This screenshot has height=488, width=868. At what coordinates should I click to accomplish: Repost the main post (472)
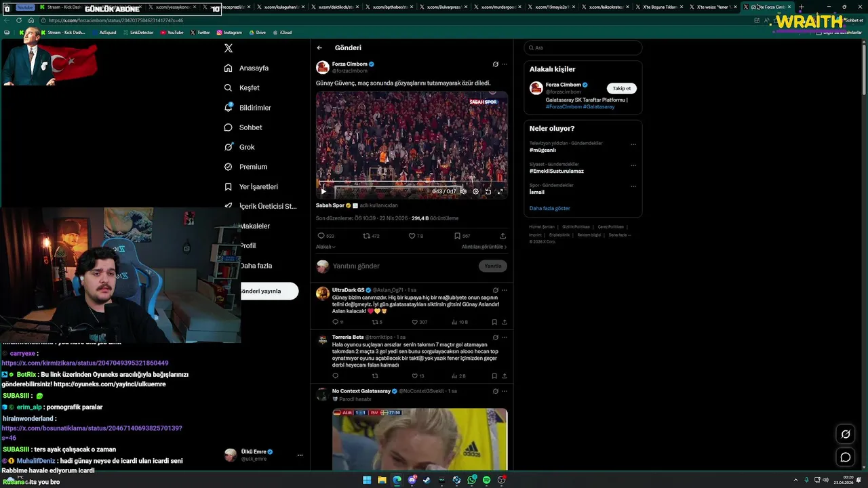pos(371,236)
